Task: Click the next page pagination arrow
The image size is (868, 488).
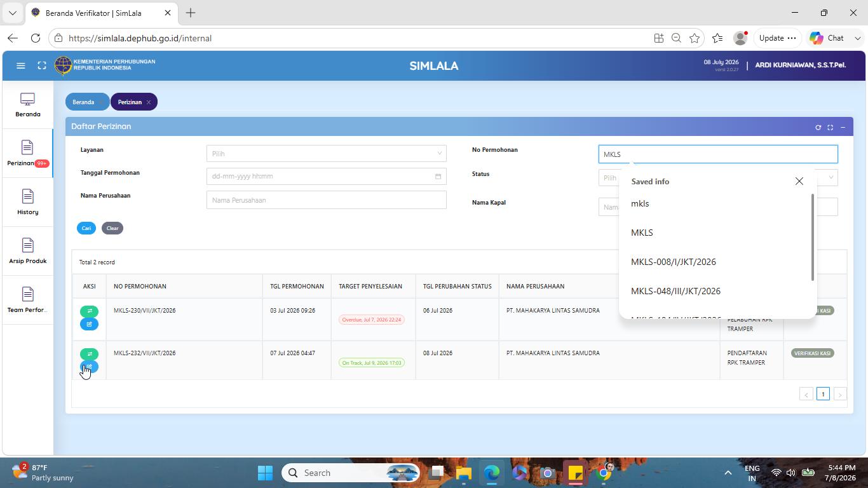Action: point(840,394)
